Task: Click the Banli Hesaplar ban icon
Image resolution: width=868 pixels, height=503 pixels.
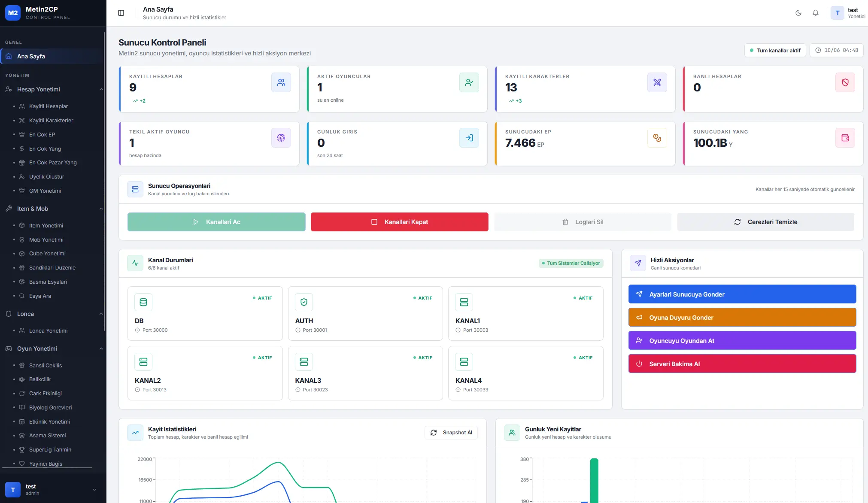Action: [x=845, y=82]
